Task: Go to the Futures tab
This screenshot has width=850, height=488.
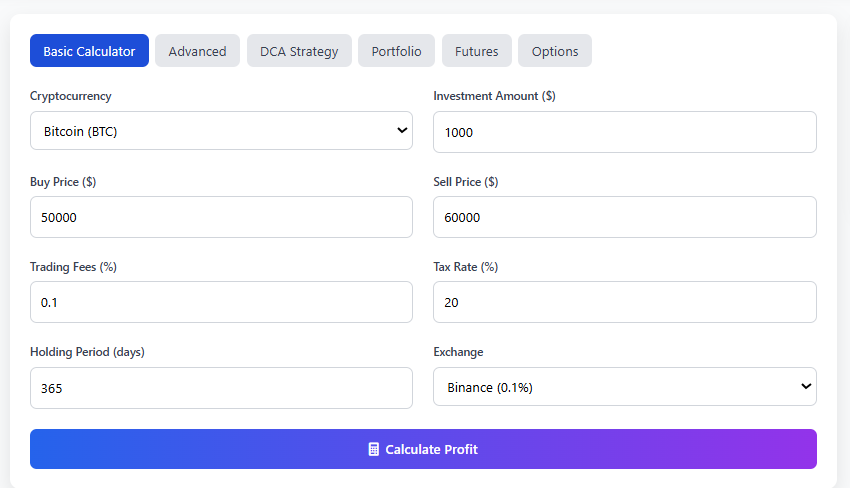Action: point(476,51)
